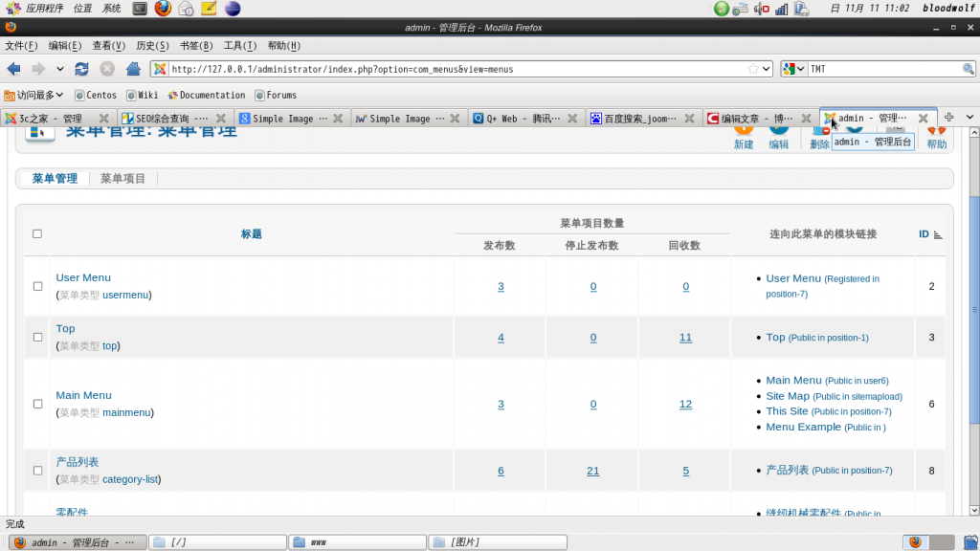The image size is (980, 551).
Task: Open the 文件(F) menu
Action: click(x=21, y=46)
